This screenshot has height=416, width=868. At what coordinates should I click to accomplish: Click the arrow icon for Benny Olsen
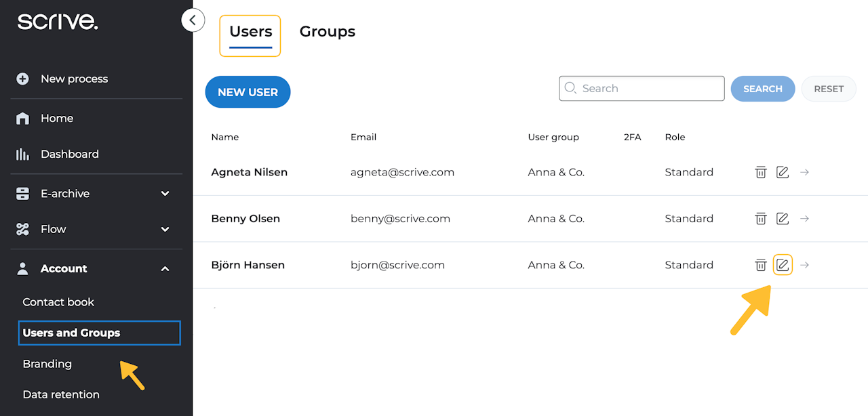804,219
